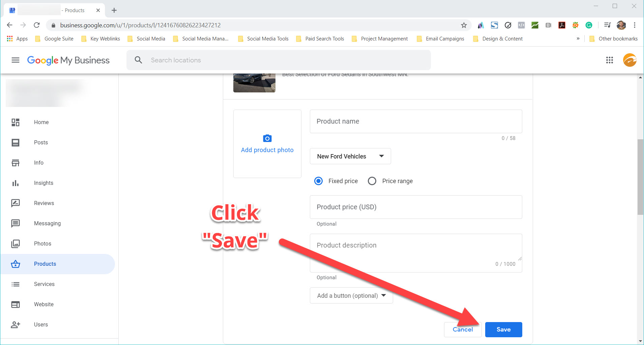644x345 pixels.
Task: Open a new browser tab
Action: pos(114,10)
